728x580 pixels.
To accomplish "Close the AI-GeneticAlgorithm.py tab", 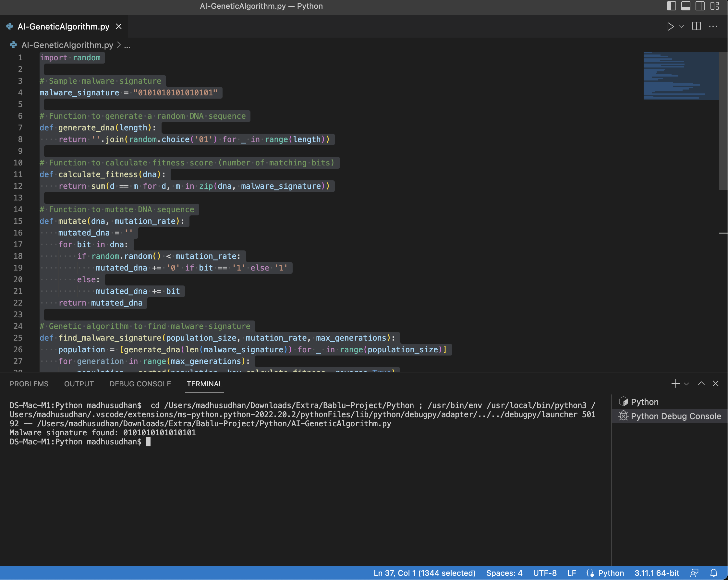I will 119,26.
